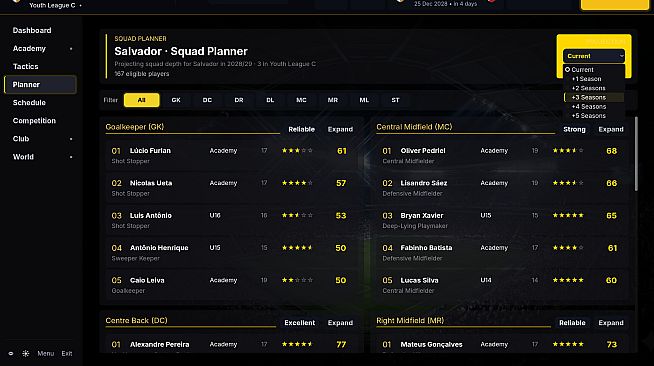Open Tactics in sidebar
Image resolution: width=654 pixels, height=366 pixels.
coord(40,66)
